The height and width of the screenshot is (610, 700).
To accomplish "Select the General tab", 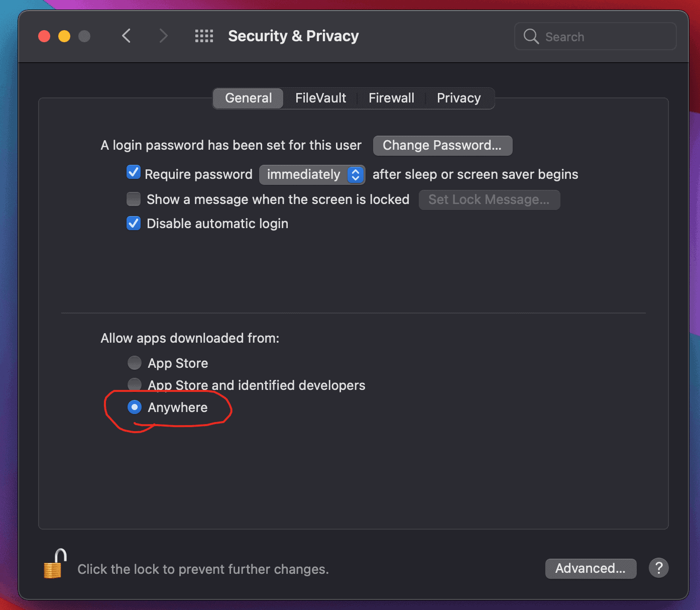I will 249,98.
